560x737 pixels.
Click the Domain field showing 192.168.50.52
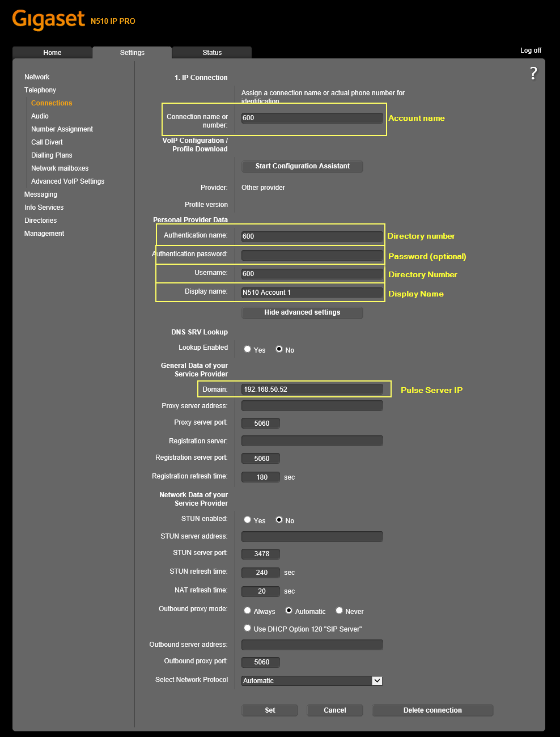[x=312, y=389]
